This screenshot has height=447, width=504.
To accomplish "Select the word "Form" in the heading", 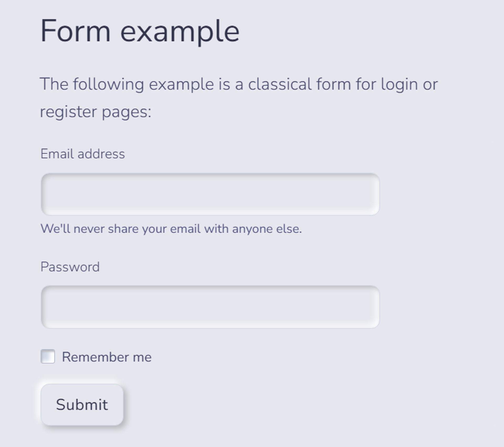I will (75, 31).
